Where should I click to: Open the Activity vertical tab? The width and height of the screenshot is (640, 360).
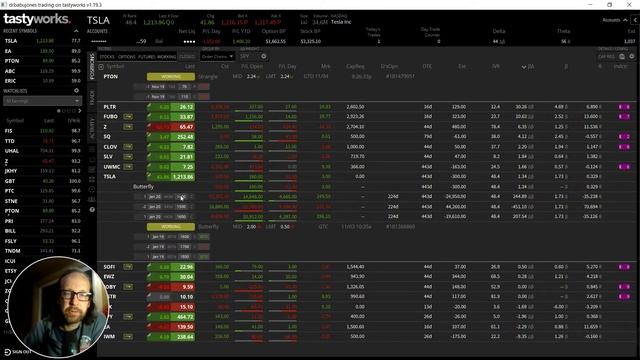click(x=92, y=128)
